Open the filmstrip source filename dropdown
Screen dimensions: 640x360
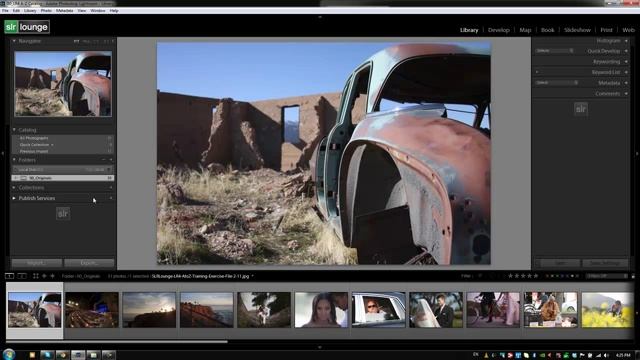(203, 276)
